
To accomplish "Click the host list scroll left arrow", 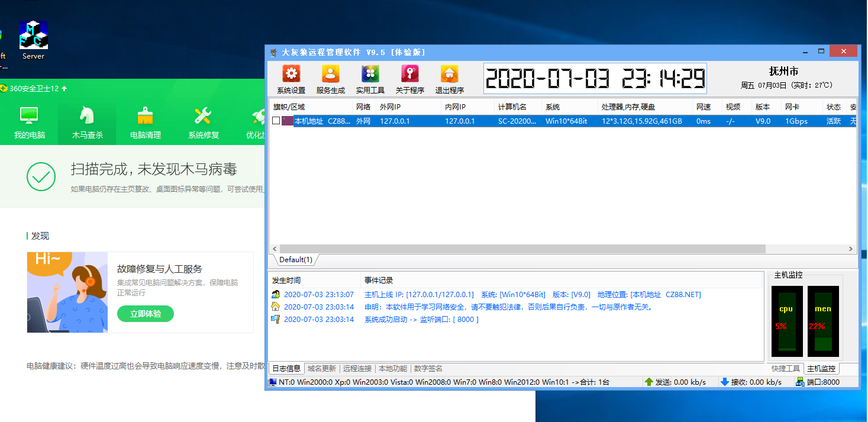I will tap(274, 249).
